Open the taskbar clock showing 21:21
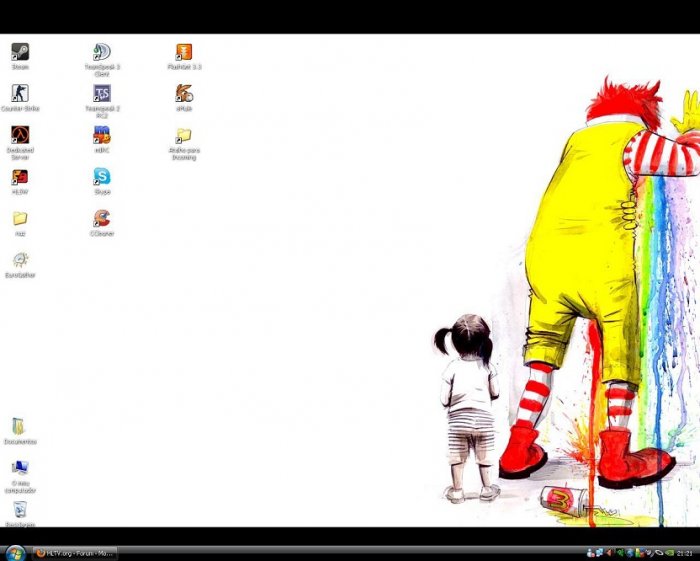The height and width of the screenshot is (561, 700). pyautogui.click(x=684, y=553)
